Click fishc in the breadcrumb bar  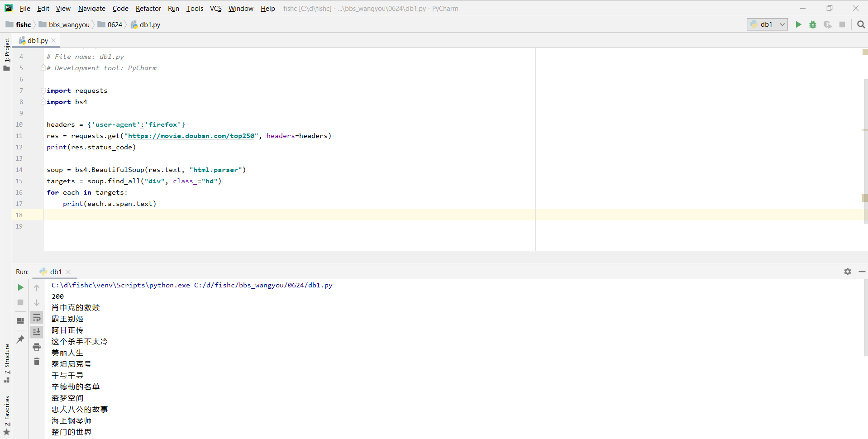coord(19,24)
